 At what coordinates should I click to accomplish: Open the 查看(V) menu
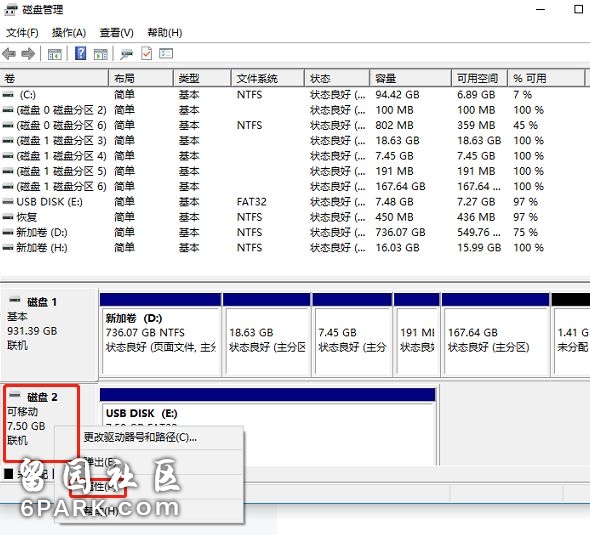pos(117,33)
